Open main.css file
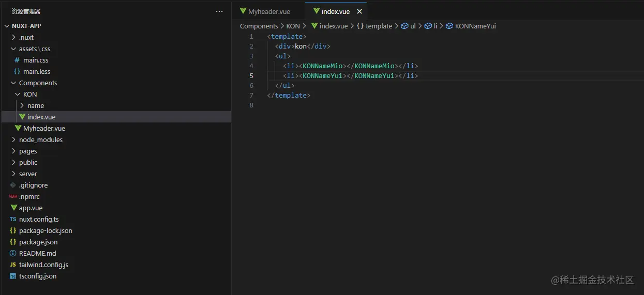 click(x=36, y=60)
